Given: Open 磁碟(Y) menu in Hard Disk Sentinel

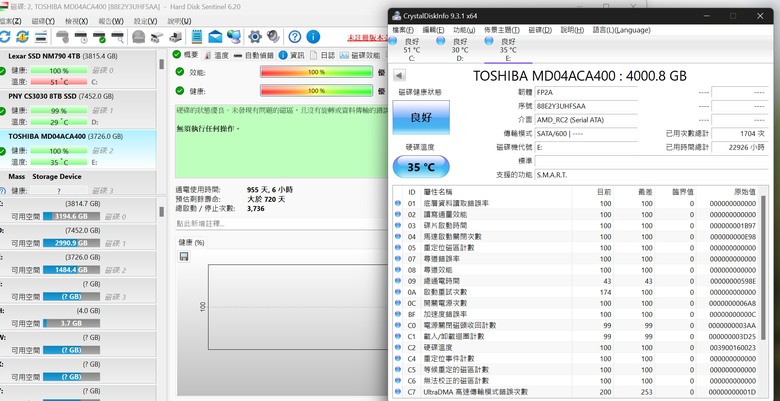Looking at the screenshot, I should (x=43, y=21).
